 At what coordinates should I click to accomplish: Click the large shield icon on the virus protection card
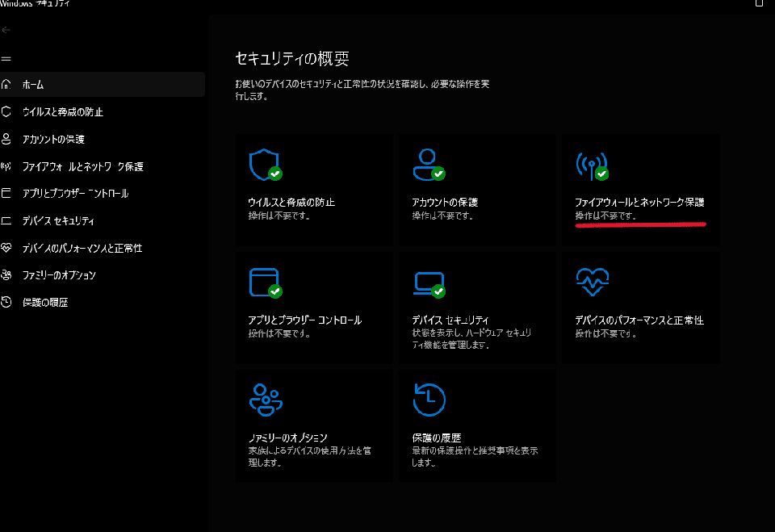pyautogui.click(x=266, y=165)
